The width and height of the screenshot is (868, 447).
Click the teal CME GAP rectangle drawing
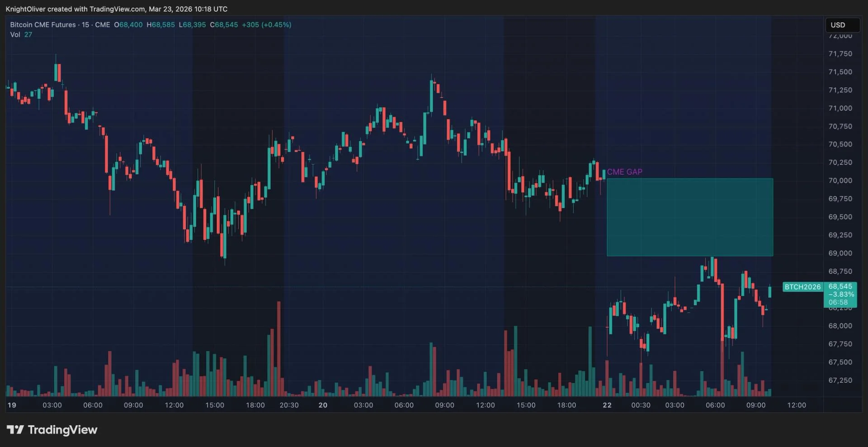point(689,217)
